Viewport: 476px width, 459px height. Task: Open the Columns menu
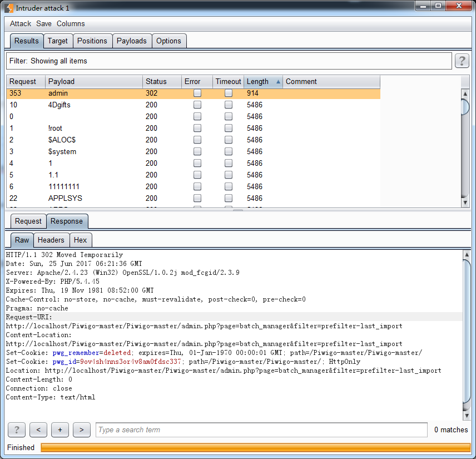tap(71, 24)
